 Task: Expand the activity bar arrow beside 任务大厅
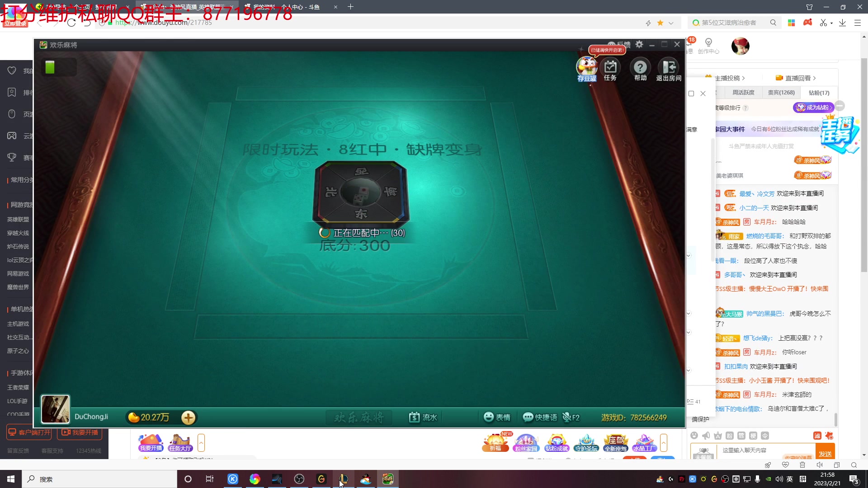(201, 443)
